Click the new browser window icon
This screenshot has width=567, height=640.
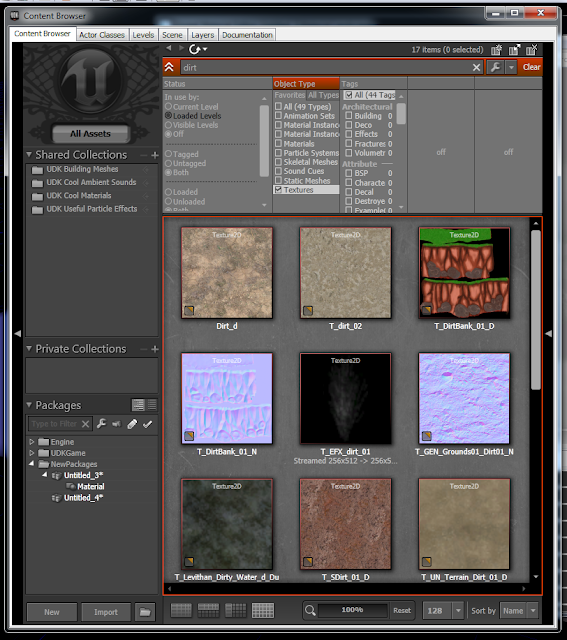click(x=496, y=50)
